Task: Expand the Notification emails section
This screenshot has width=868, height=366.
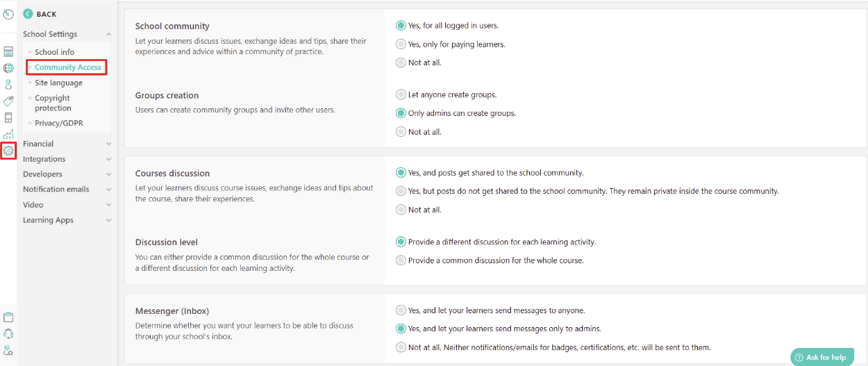Action: coord(67,190)
